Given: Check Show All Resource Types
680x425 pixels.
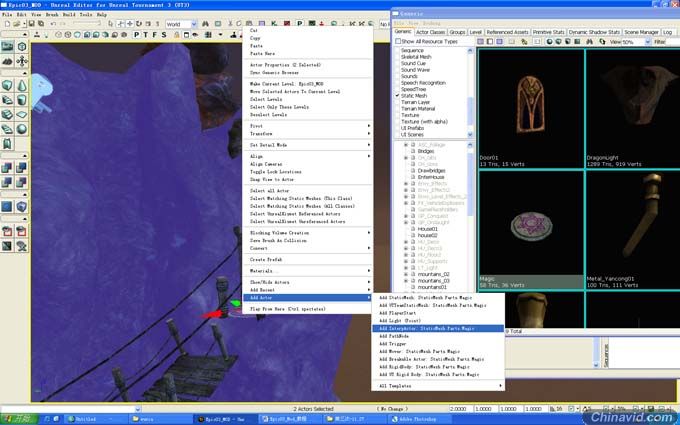Looking at the screenshot, I should [x=398, y=41].
